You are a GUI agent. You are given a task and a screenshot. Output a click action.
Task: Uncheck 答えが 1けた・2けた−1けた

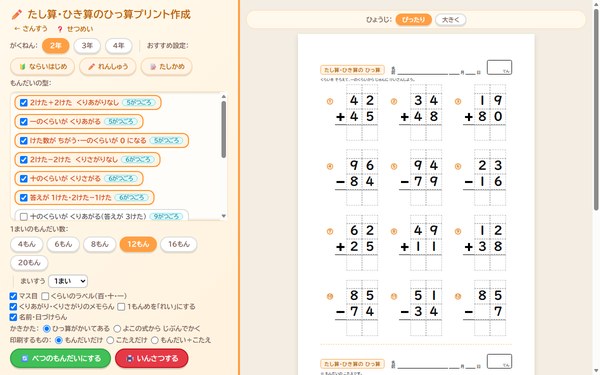pos(24,197)
